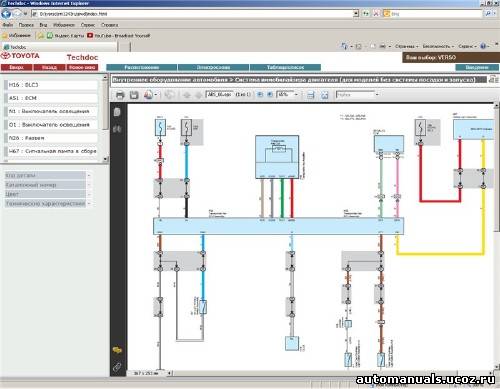This screenshot has width=500, height=389.
Task: Click the red Назад button
Action: coord(49,67)
